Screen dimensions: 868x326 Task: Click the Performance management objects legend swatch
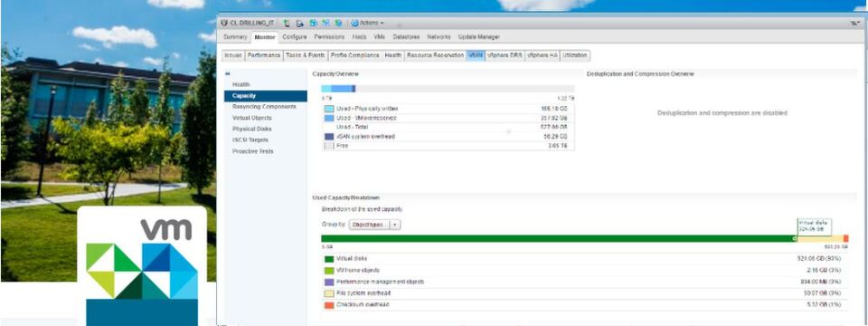(x=329, y=282)
